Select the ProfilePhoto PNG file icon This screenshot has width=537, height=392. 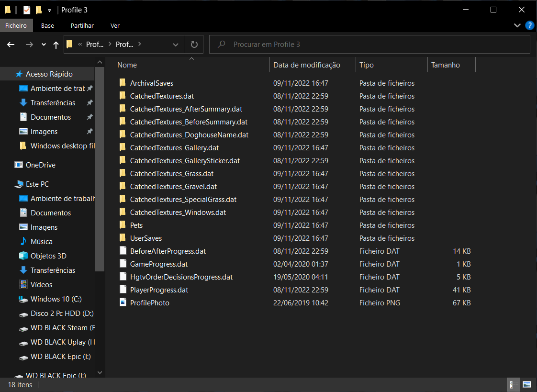(x=123, y=302)
